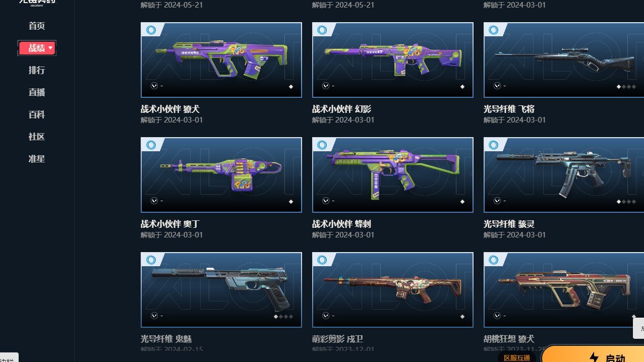
Task: Select level diamonds on 光导纤维 飞将 card
Action: [626, 87]
